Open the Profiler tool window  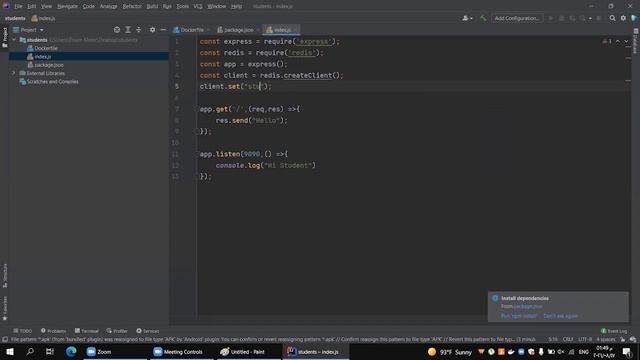click(x=117, y=331)
